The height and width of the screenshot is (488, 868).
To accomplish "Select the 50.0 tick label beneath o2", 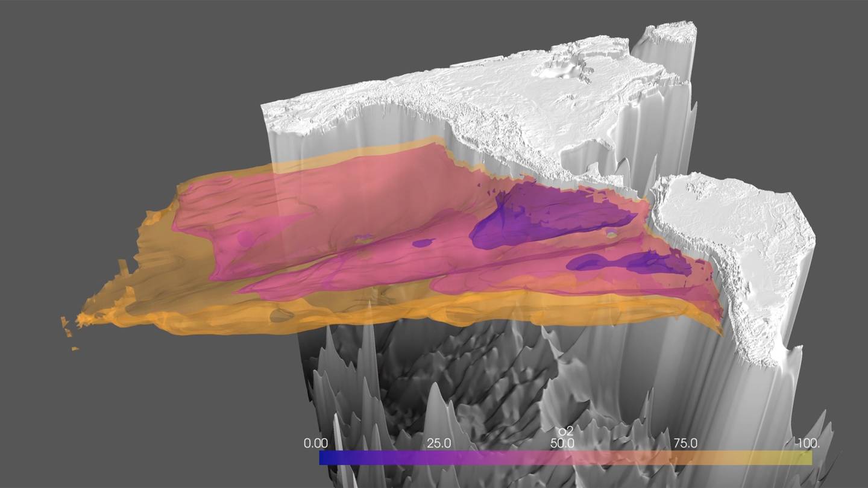I will pyautogui.click(x=561, y=444).
